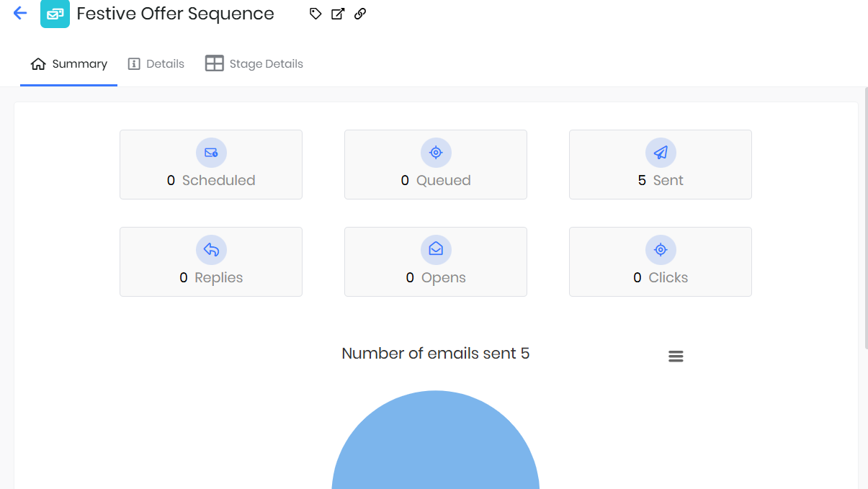Open the Stage Details tab
Screen dimensions: 868x489
pos(254,64)
